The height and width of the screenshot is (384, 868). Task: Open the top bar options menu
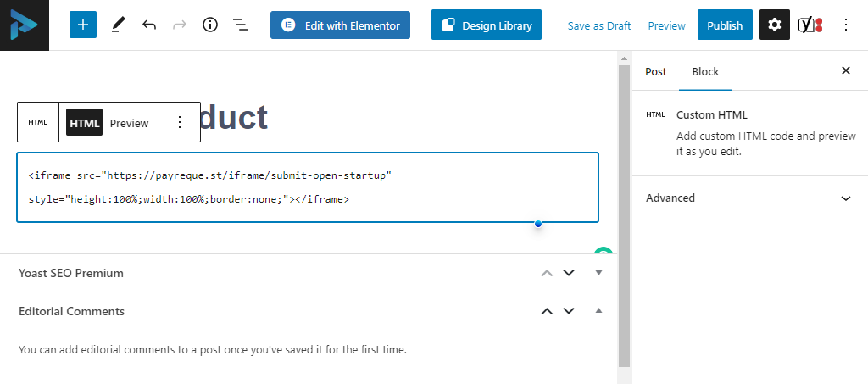(x=845, y=25)
